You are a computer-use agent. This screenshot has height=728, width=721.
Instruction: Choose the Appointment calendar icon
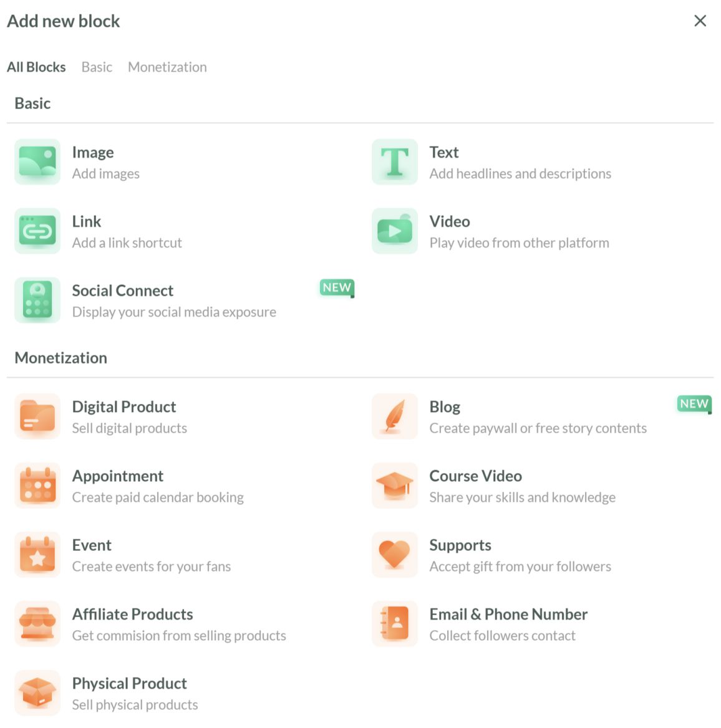[x=37, y=486]
